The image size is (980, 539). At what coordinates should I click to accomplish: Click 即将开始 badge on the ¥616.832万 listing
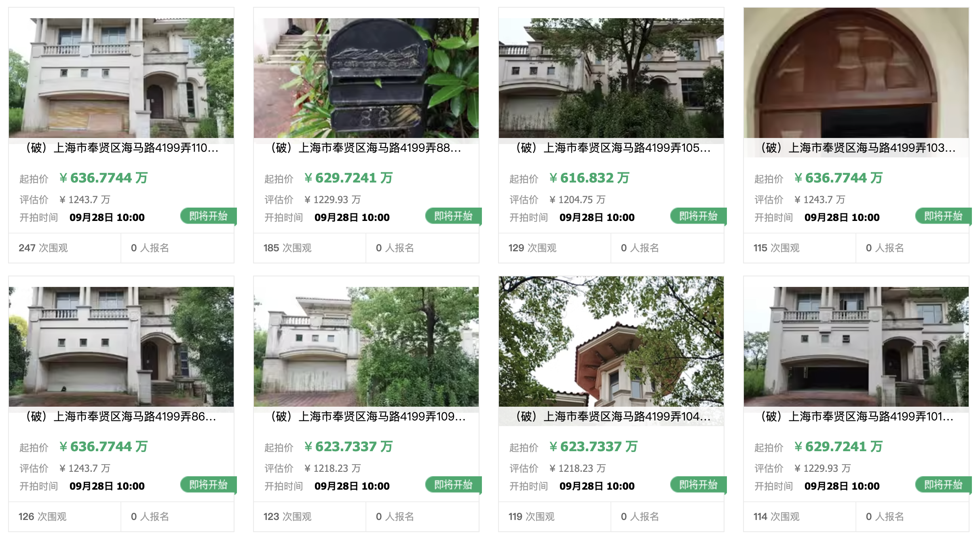coord(698,216)
